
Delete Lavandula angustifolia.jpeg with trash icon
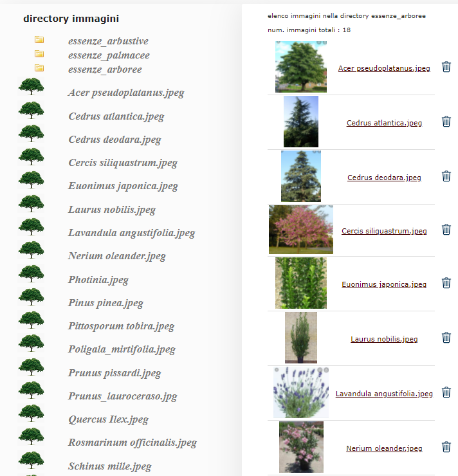[x=446, y=392]
